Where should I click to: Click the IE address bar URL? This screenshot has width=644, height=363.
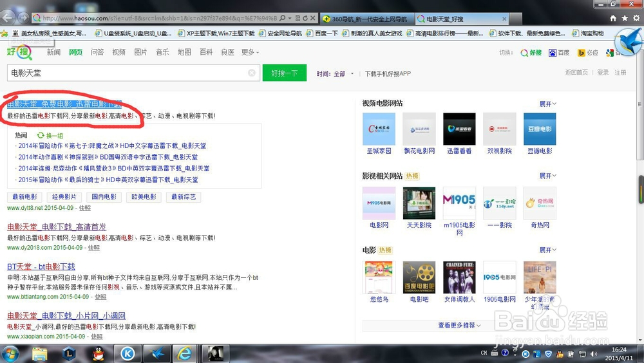pyautogui.click(x=160, y=18)
